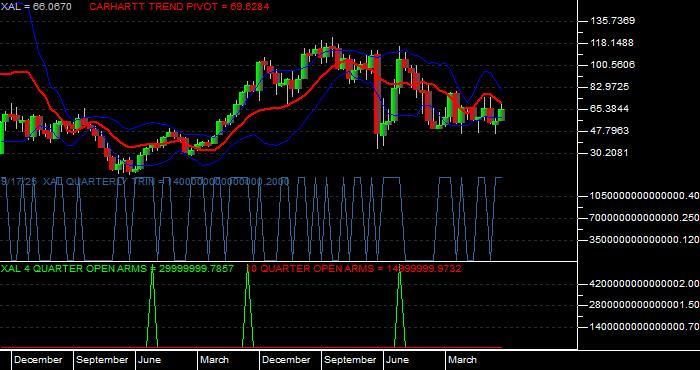700x370 pixels.
Task: Select the second September timeline marker
Action: (350, 360)
